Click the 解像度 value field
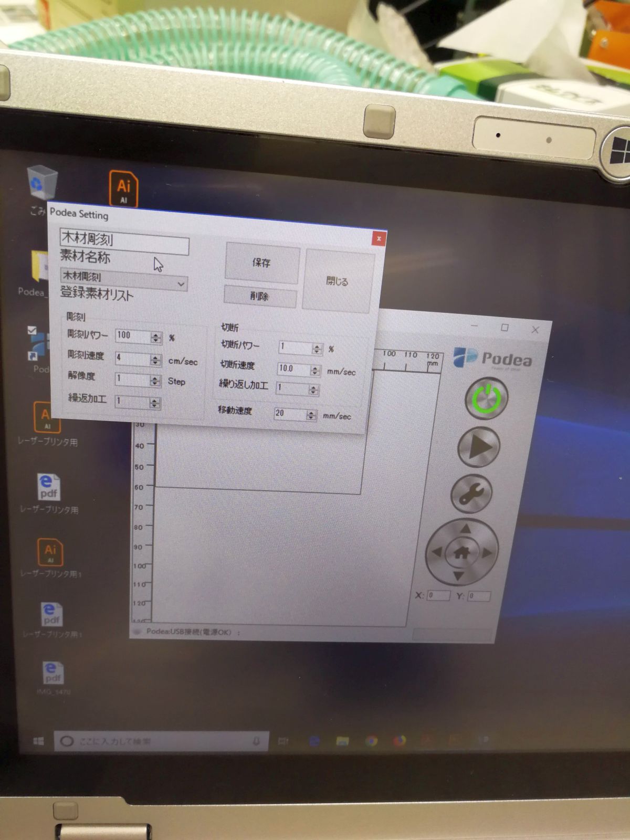630x840 pixels. 132,380
